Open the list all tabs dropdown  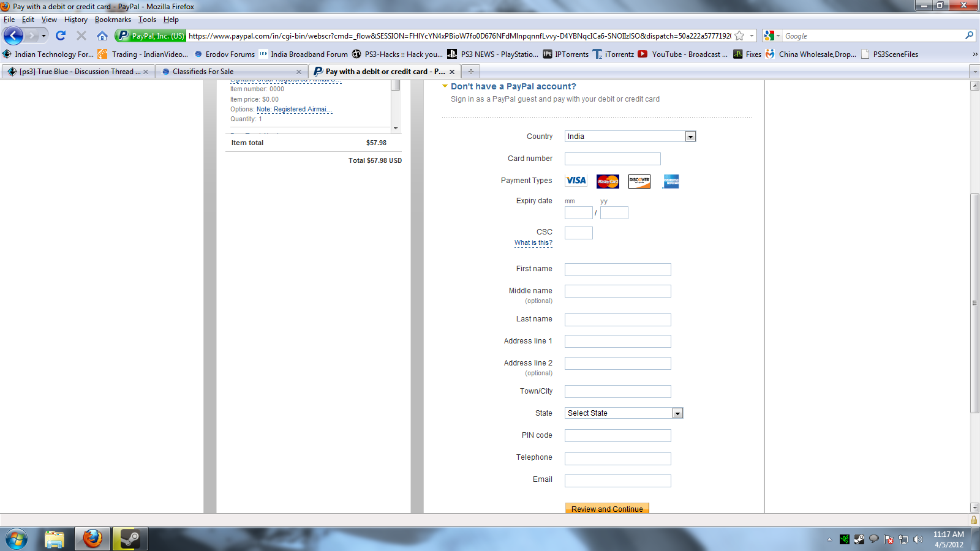(974, 72)
